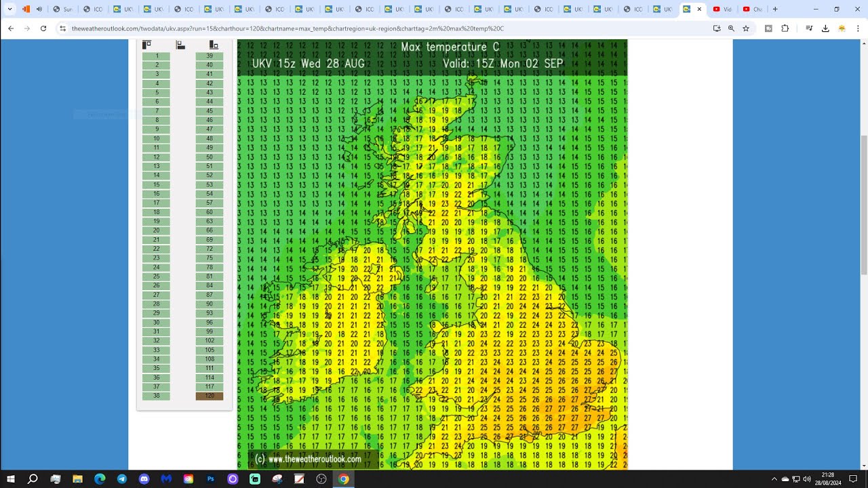Open the extensions puzzle menu
868x488 pixels.
(x=785, y=28)
